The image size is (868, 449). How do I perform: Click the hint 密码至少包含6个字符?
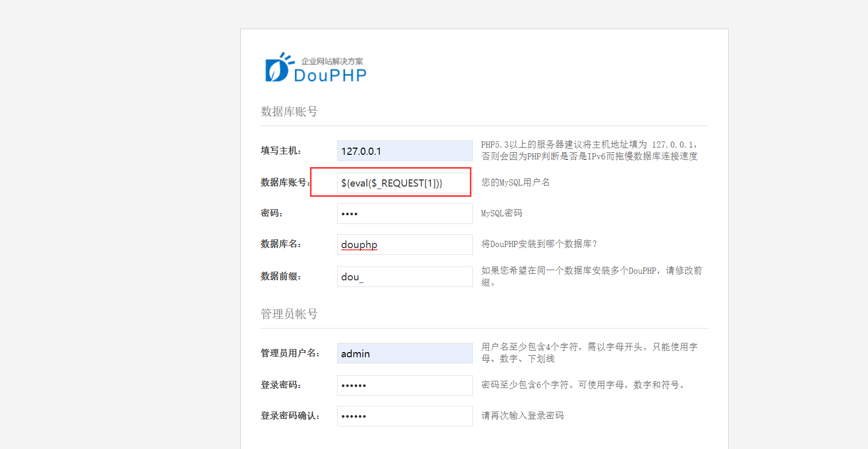click(x=583, y=385)
